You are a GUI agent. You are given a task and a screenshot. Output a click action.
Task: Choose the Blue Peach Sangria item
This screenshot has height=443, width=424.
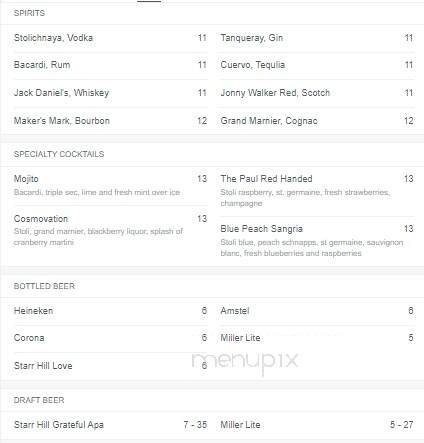(x=317, y=241)
